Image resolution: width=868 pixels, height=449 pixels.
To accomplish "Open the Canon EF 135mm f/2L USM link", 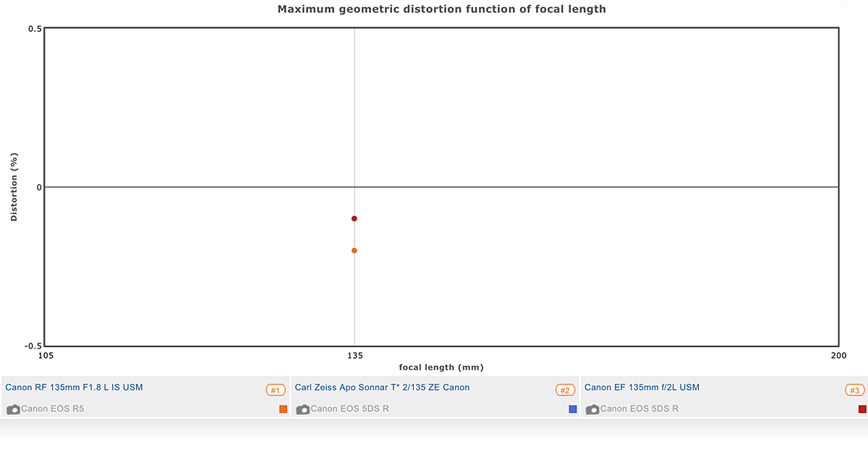I will tap(642, 388).
